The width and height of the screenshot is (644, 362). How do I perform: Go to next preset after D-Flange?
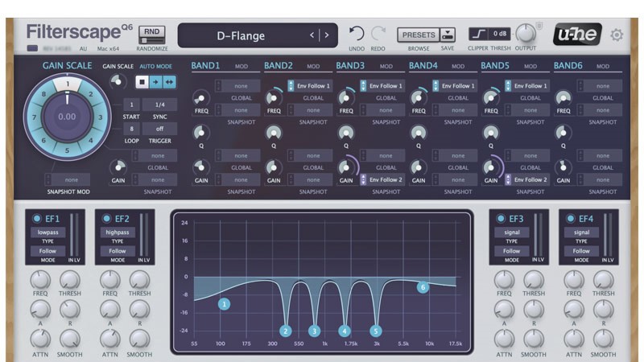pos(326,35)
